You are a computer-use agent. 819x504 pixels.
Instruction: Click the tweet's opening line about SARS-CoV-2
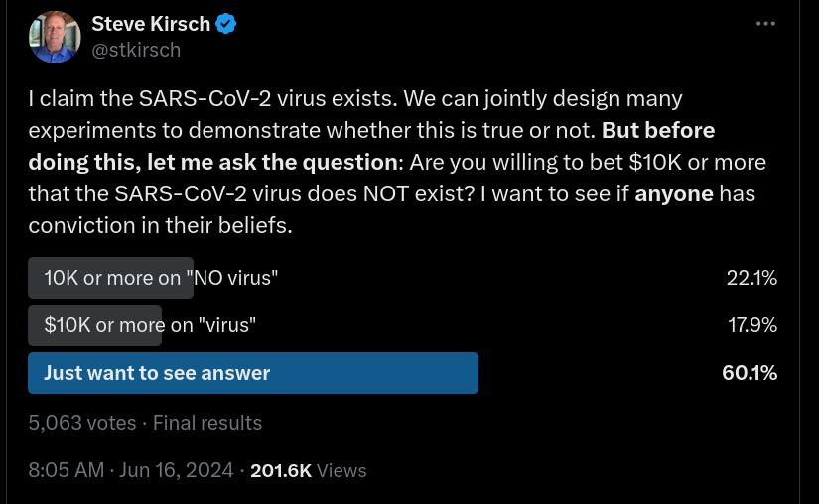tap(354, 98)
